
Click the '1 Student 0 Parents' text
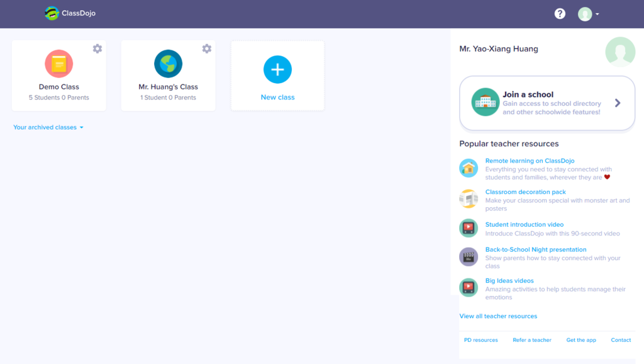pos(168,98)
